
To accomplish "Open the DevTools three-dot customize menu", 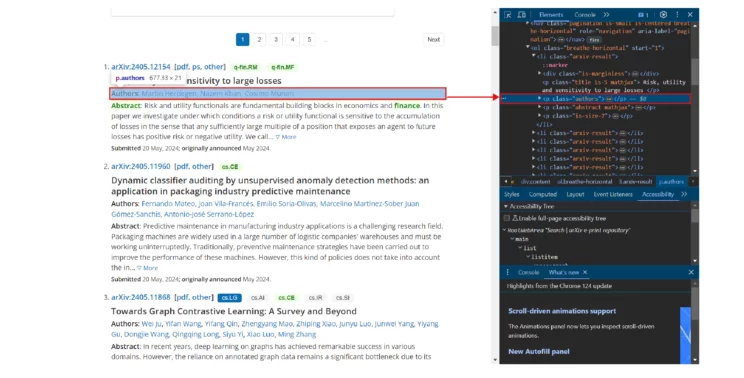I will 677,15.
